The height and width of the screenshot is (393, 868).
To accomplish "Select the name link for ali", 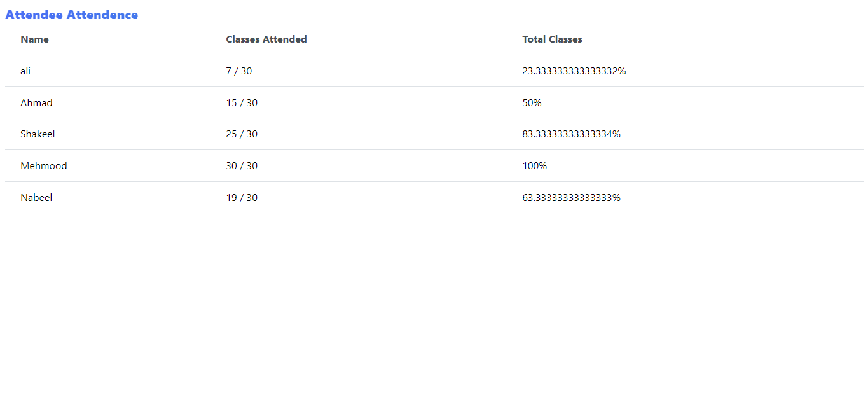I will (x=25, y=71).
